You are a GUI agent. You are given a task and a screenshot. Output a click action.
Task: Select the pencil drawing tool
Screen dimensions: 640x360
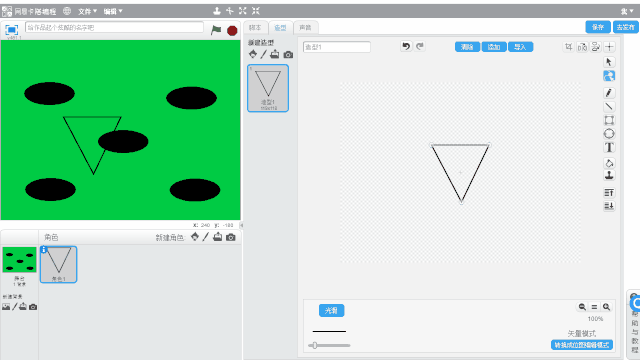point(609,93)
